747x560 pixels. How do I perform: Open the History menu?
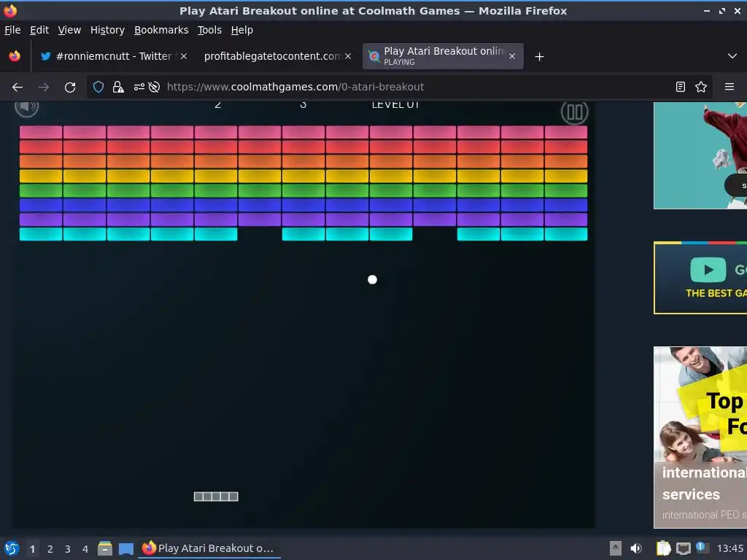(x=107, y=30)
